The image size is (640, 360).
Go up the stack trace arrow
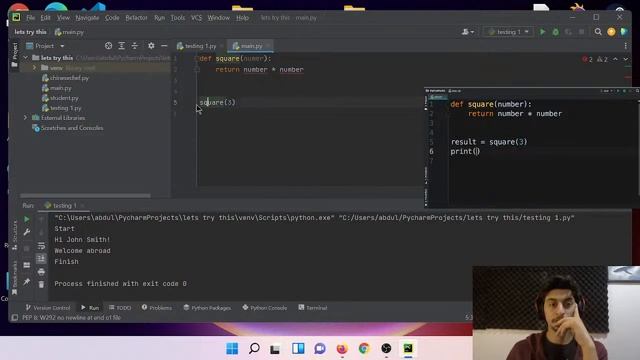pyautogui.click(x=41, y=220)
